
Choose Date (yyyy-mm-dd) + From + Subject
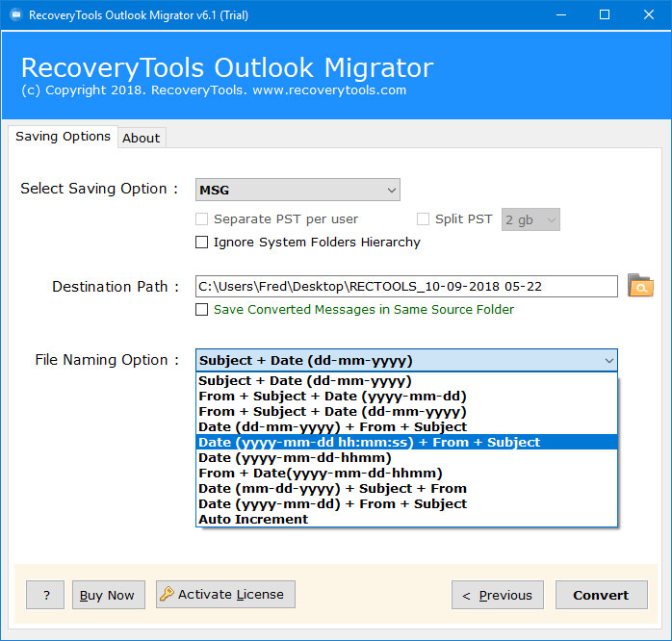tap(406, 504)
